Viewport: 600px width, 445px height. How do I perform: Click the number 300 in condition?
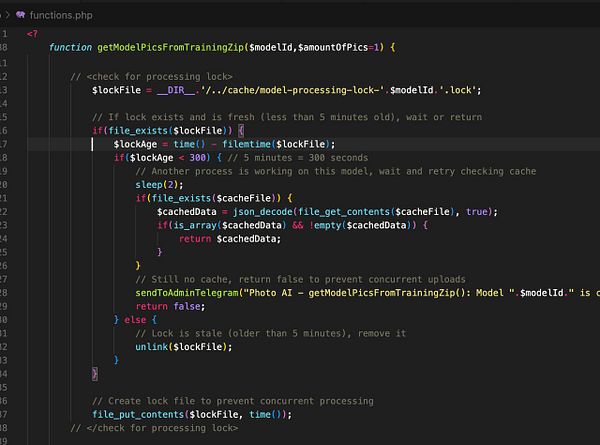pyautogui.click(x=197, y=158)
